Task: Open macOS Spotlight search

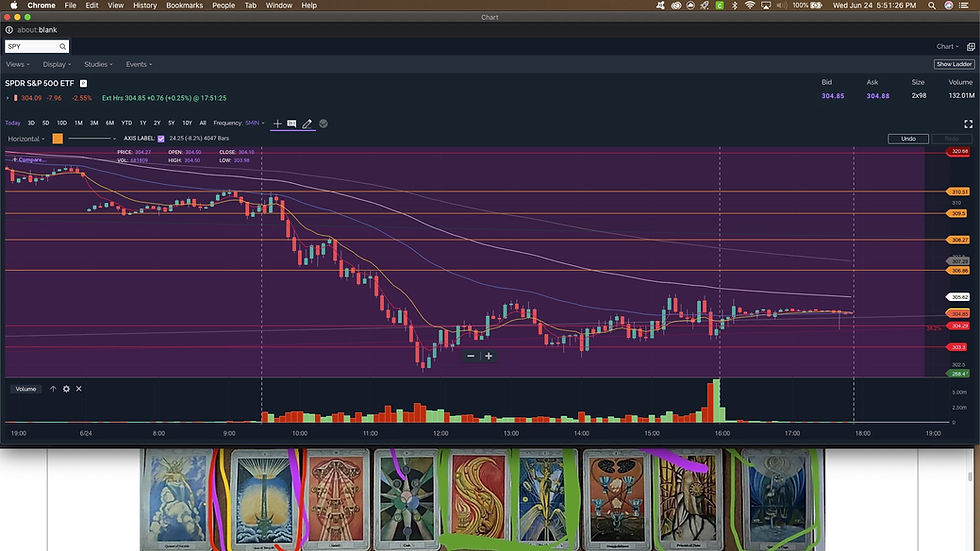Action: tap(932, 5)
